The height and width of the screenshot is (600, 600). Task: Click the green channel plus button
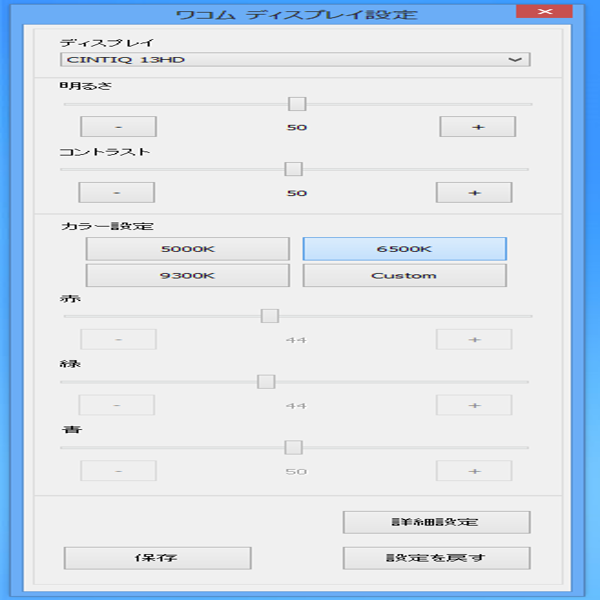pyautogui.click(x=474, y=405)
